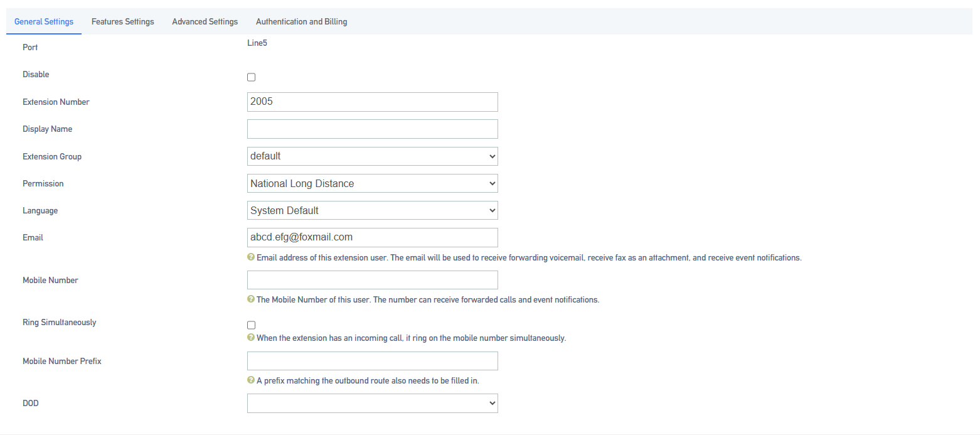
Task: Click the Extension Group label
Action: [x=52, y=156]
